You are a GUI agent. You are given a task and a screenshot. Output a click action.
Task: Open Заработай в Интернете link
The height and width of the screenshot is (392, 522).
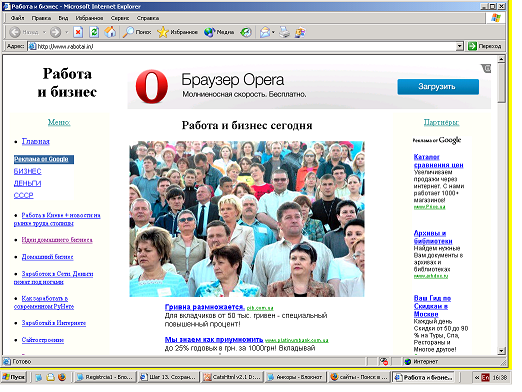click(x=54, y=323)
